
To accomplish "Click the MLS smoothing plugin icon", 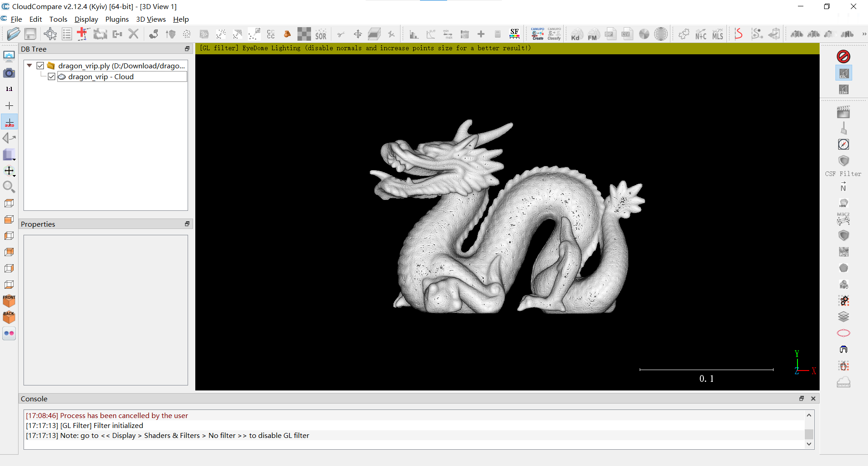I will 717,34.
